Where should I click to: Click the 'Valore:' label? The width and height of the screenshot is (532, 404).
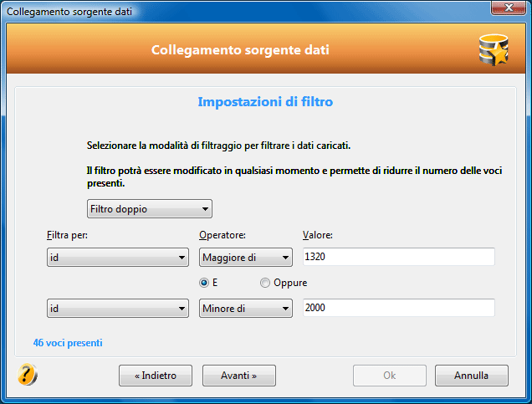[x=318, y=235]
